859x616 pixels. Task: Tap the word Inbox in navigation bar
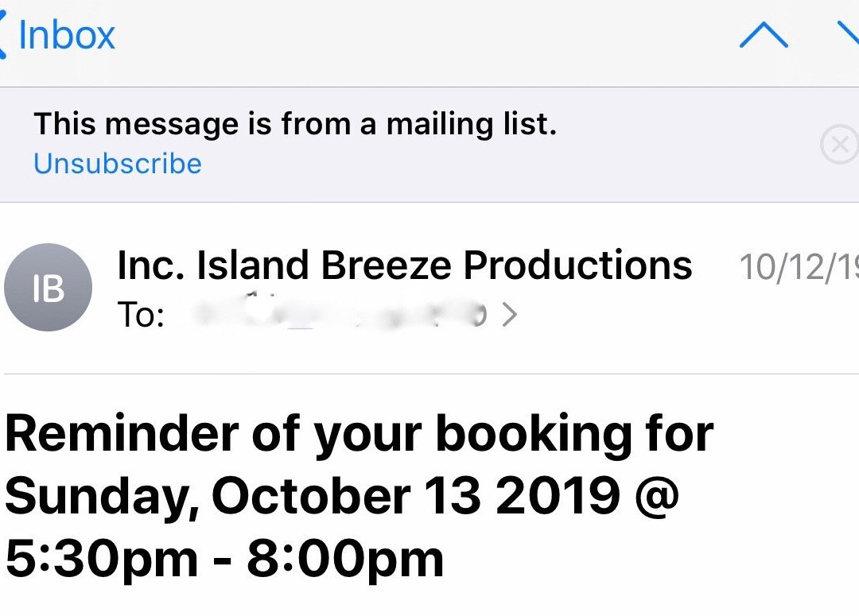(x=67, y=35)
